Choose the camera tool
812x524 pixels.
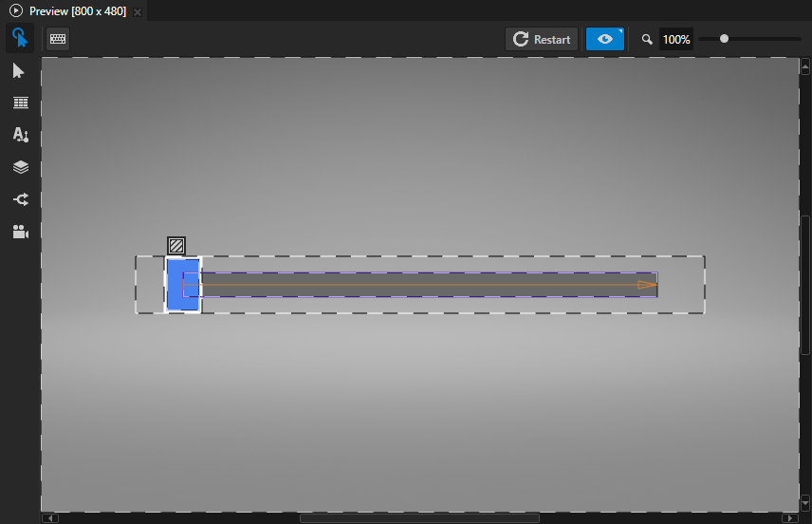(x=20, y=232)
